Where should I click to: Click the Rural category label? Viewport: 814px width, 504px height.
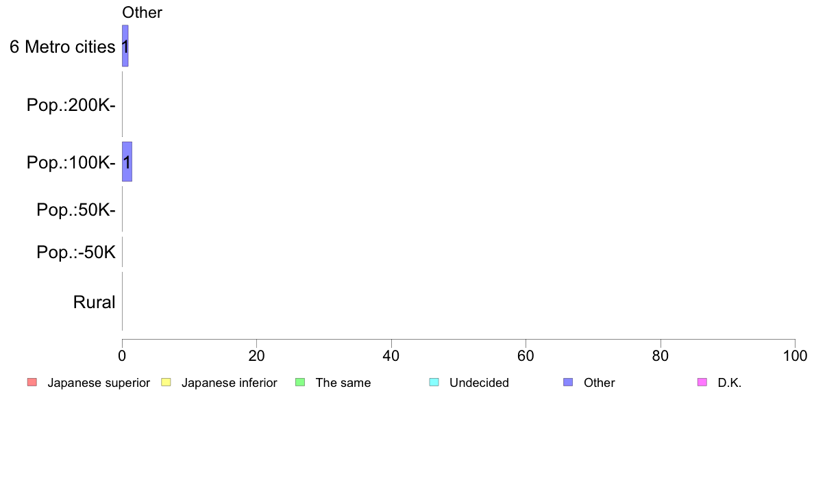point(94,302)
